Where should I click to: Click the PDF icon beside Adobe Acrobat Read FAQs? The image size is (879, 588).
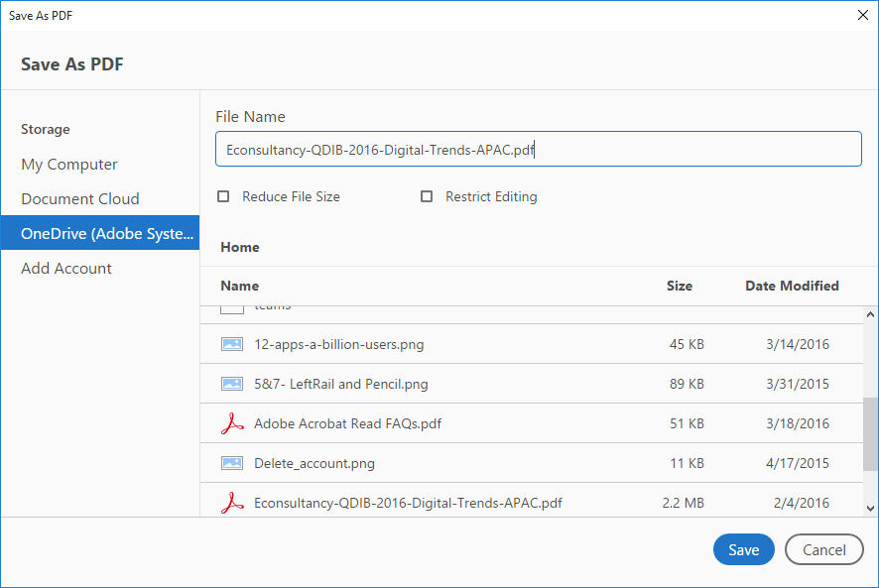[x=232, y=422]
